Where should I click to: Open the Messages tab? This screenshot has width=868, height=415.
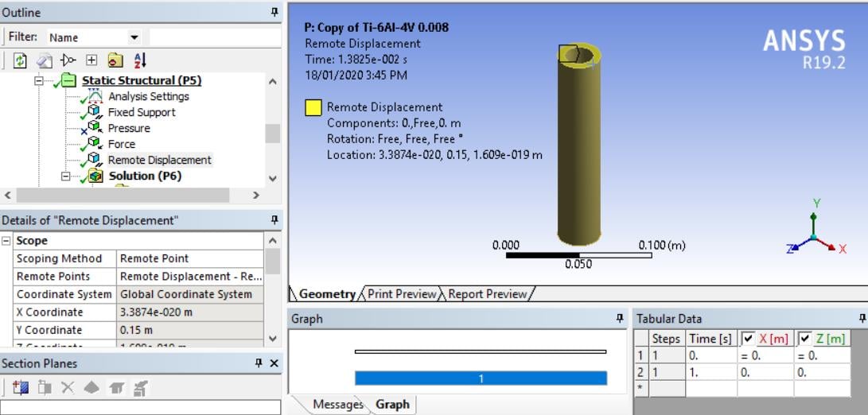(337, 405)
